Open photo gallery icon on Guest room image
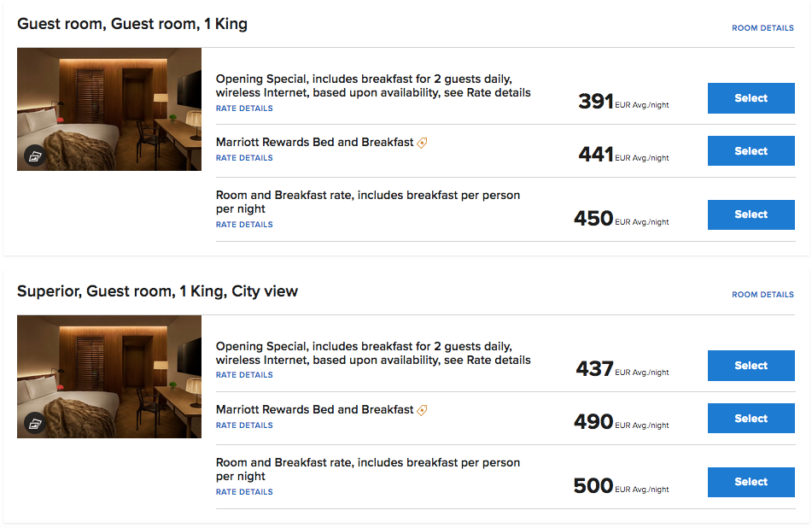The image size is (812, 528). [x=35, y=156]
